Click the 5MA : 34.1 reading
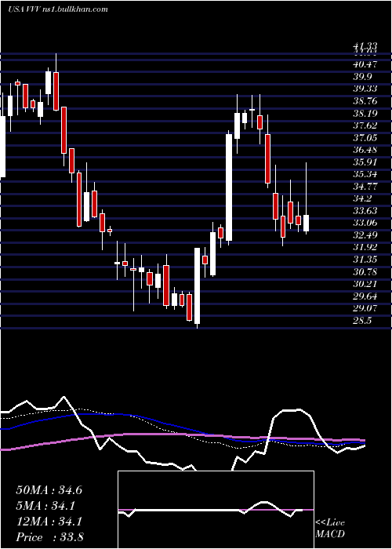Viewport: 392px width, 549px height. (x=47, y=506)
